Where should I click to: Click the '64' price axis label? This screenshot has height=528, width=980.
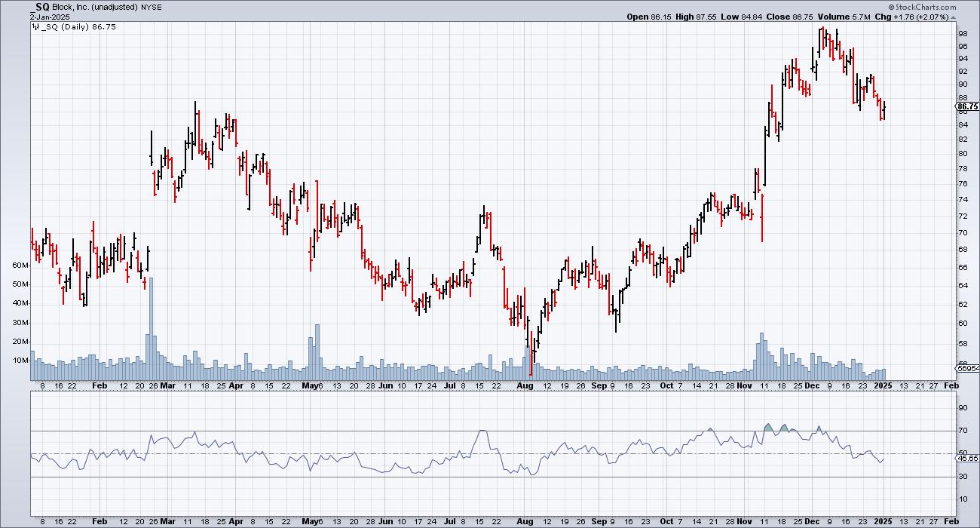pyautogui.click(x=963, y=285)
